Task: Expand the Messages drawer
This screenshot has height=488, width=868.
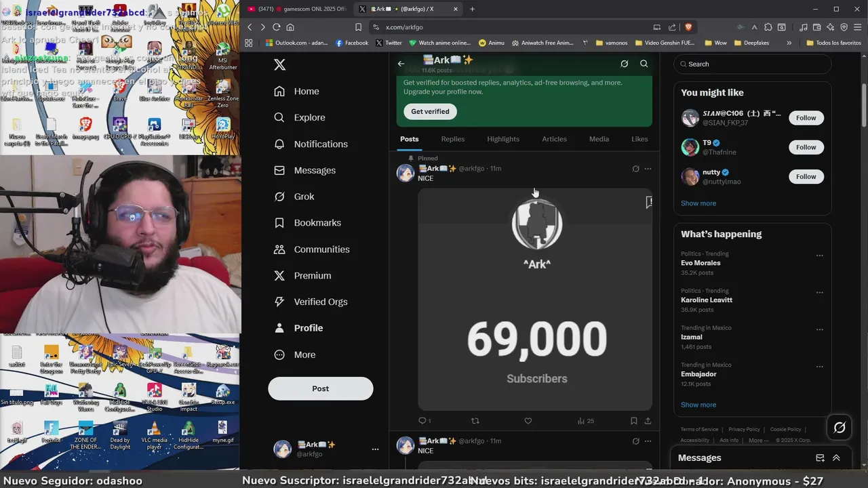Action: tap(836, 458)
